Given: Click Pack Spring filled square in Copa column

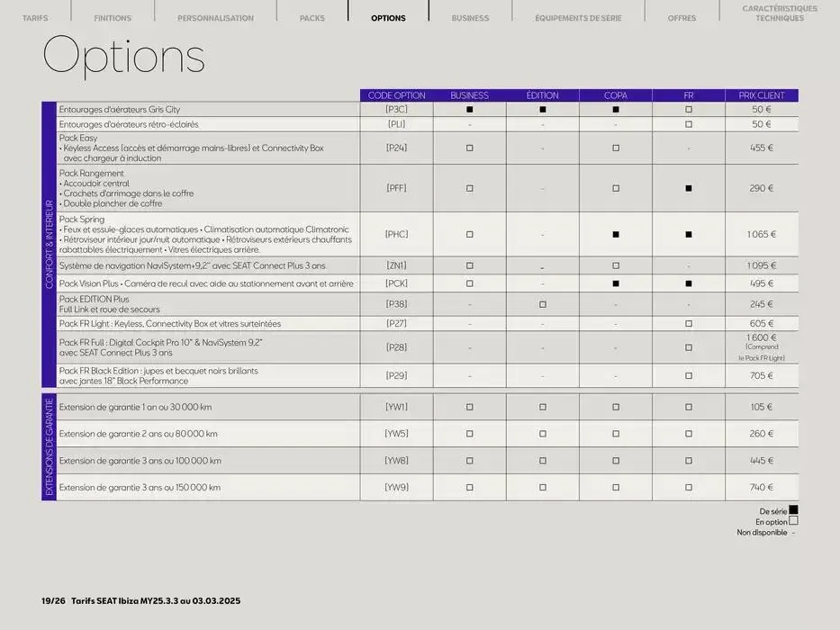Looking at the screenshot, I should [616, 234].
